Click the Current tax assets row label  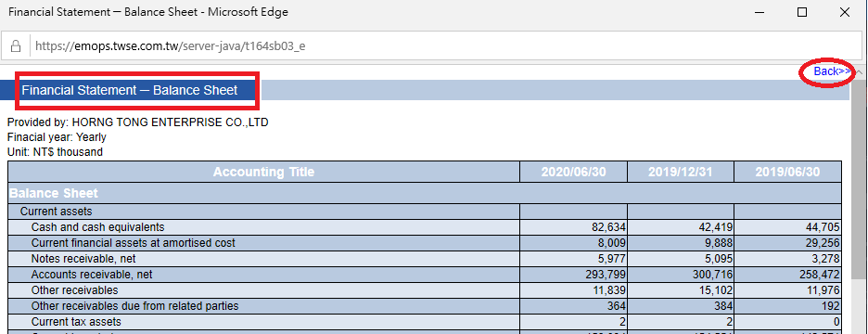pos(76,322)
